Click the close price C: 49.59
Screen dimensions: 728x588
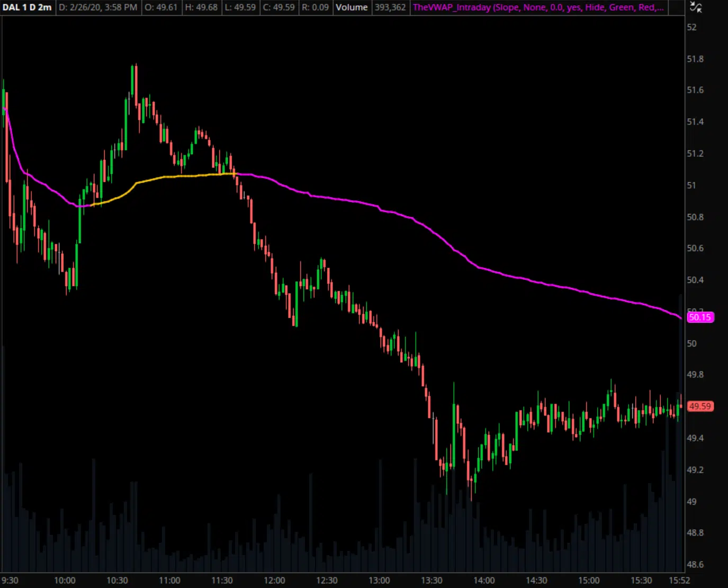tap(279, 7)
